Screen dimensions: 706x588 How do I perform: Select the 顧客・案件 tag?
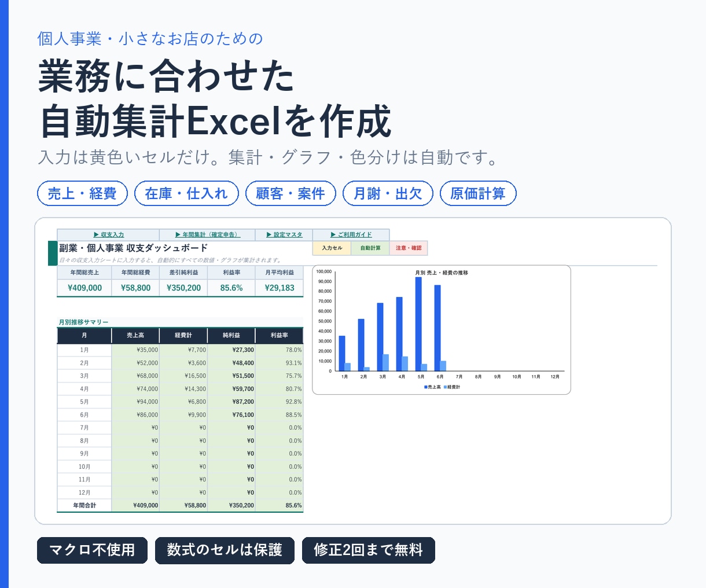pyautogui.click(x=291, y=193)
